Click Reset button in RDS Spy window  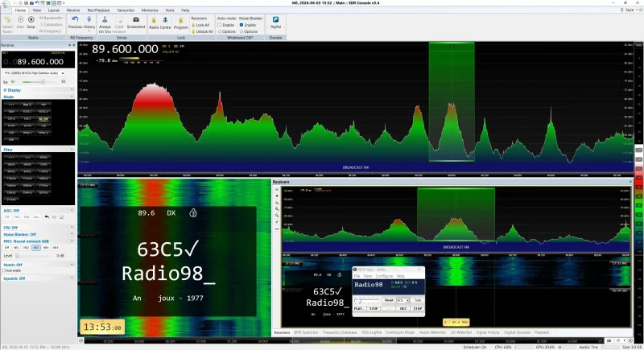click(389, 300)
